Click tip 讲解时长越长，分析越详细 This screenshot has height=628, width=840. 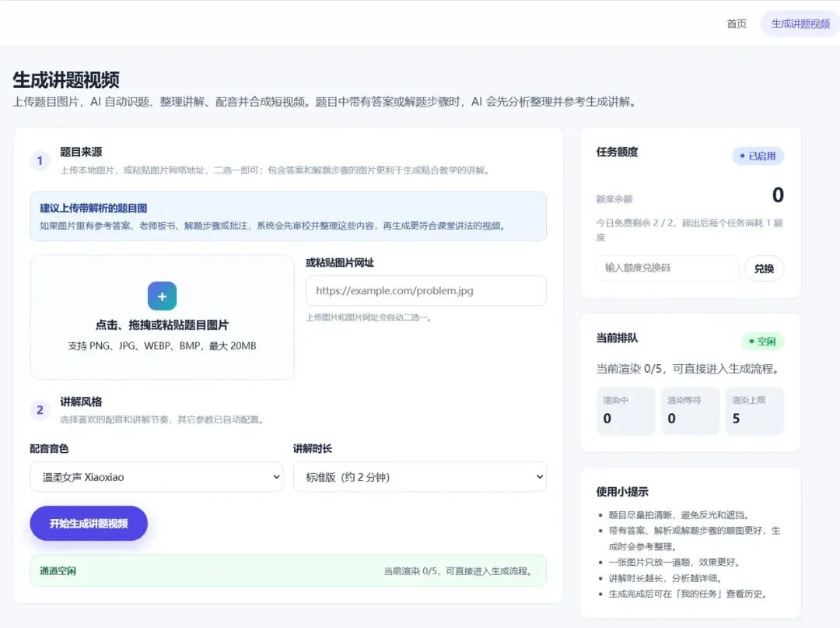[x=665, y=578]
